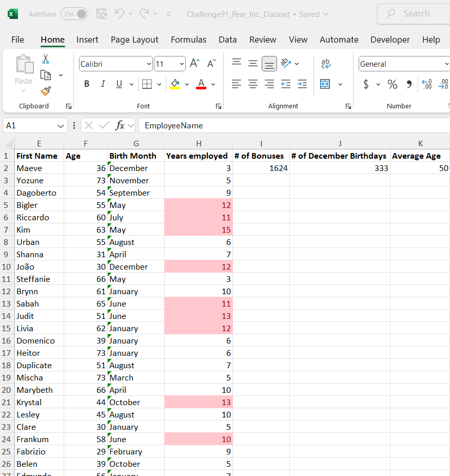
Task: Open Clipboard pane dialog launcher
Action: pyautogui.click(x=69, y=106)
